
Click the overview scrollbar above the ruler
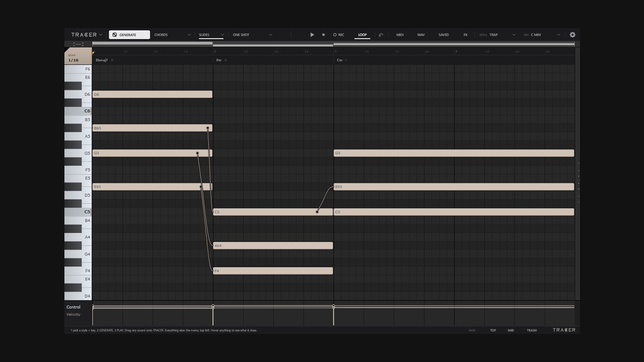[x=333, y=44]
